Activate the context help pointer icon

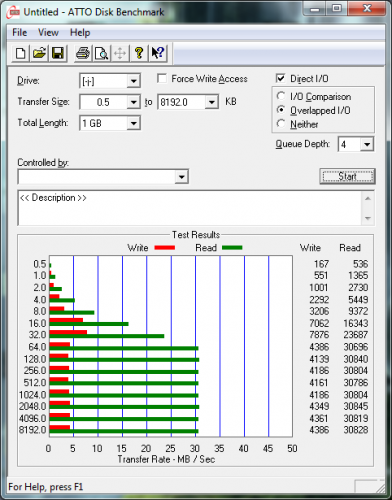158,53
